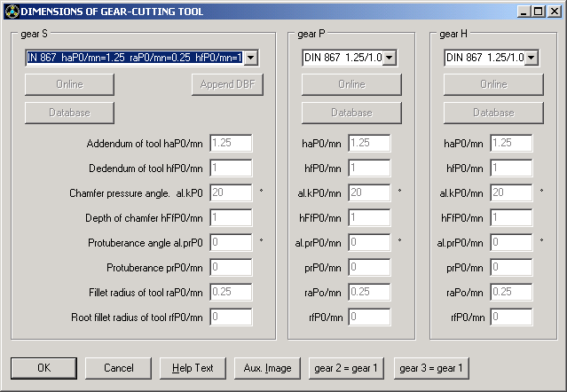The height and width of the screenshot is (392, 567).
Task: Click Protuberance angle al.prP0 field
Action: point(231,242)
